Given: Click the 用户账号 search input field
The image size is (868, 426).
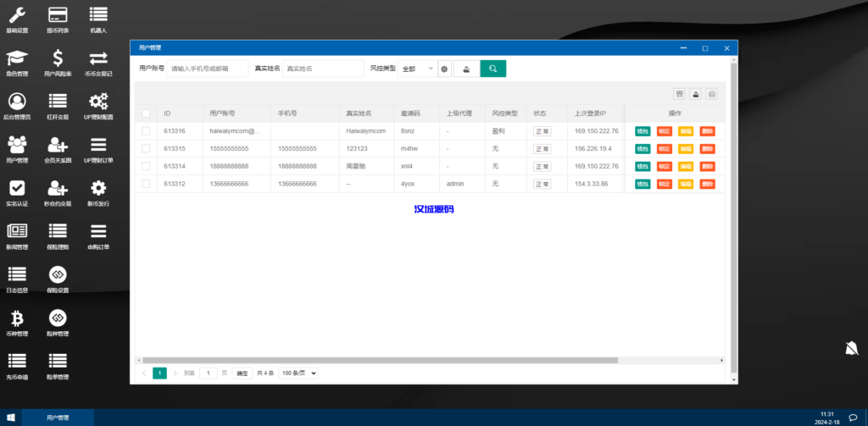Looking at the screenshot, I should 208,69.
